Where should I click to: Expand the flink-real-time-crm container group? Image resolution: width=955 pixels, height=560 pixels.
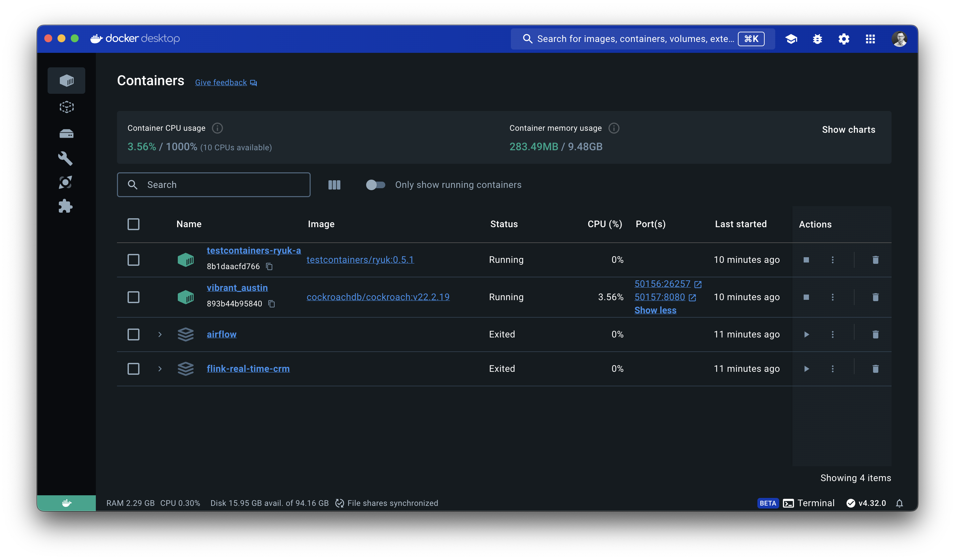click(x=159, y=368)
